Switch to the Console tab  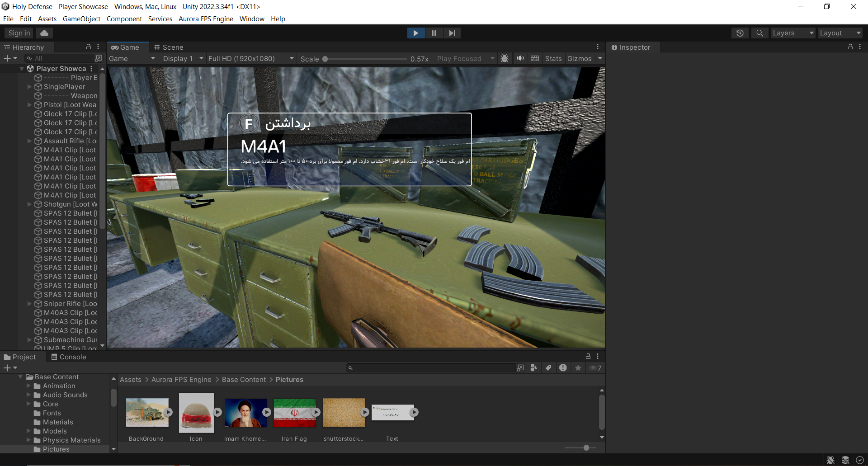(x=68, y=357)
